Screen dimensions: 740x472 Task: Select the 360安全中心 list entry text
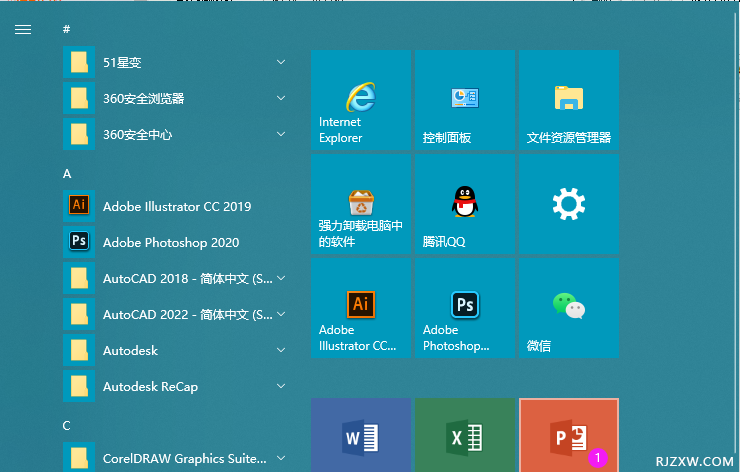(137, 135)
